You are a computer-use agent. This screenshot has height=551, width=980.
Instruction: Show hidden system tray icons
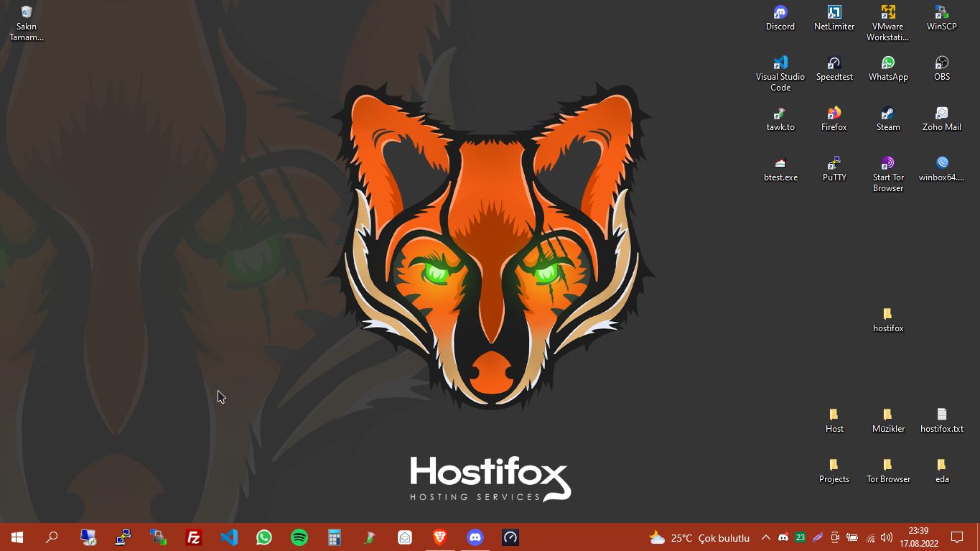click(x=766, y=537)
